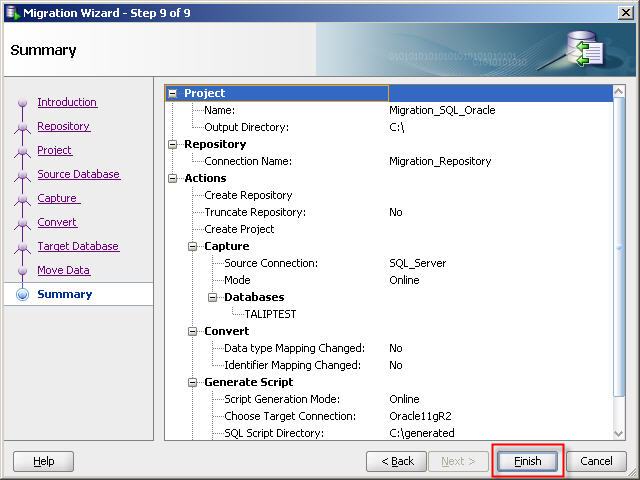This screenshot has height=480, width=640.
Task: Collapse the Generate Script subtree
Action: (192, 382)
